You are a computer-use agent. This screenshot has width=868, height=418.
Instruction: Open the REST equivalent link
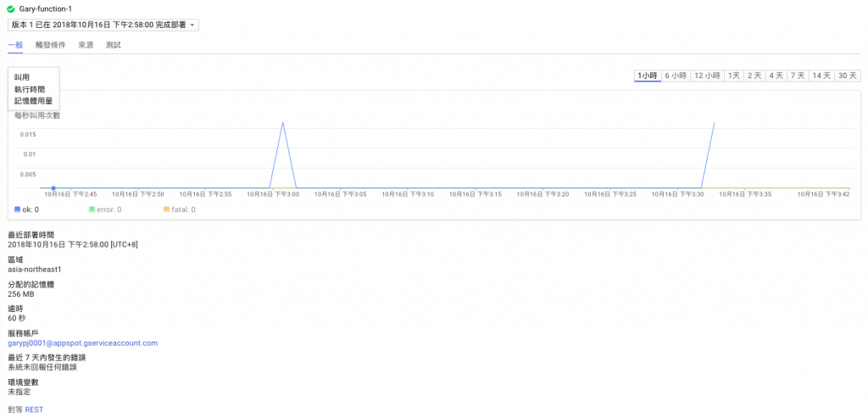coord(34,410)
